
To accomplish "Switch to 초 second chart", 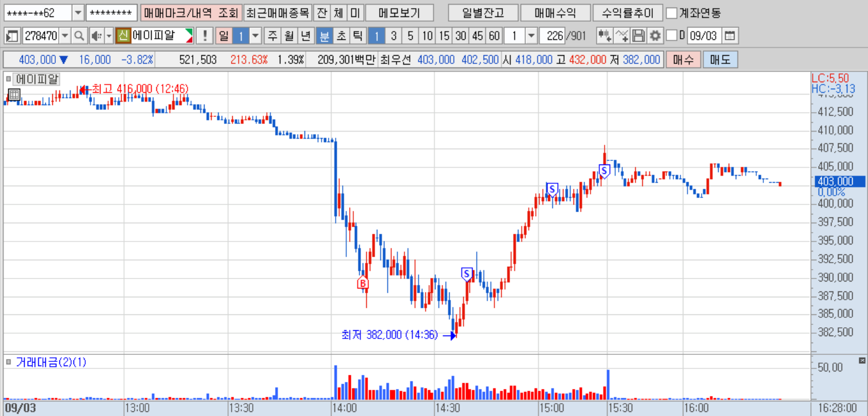I will (x=341, y=36).
